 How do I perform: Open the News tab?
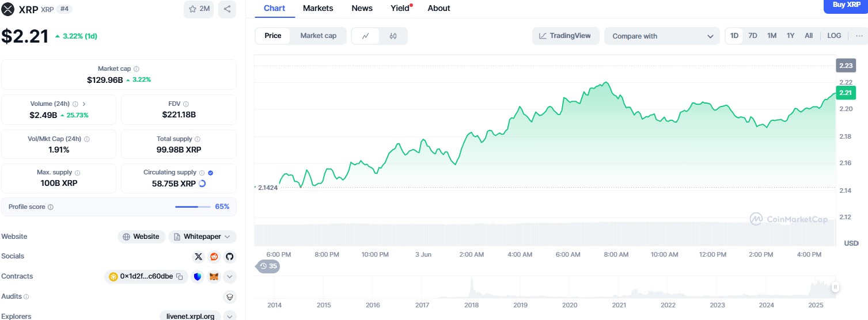[x=362, y=8]
